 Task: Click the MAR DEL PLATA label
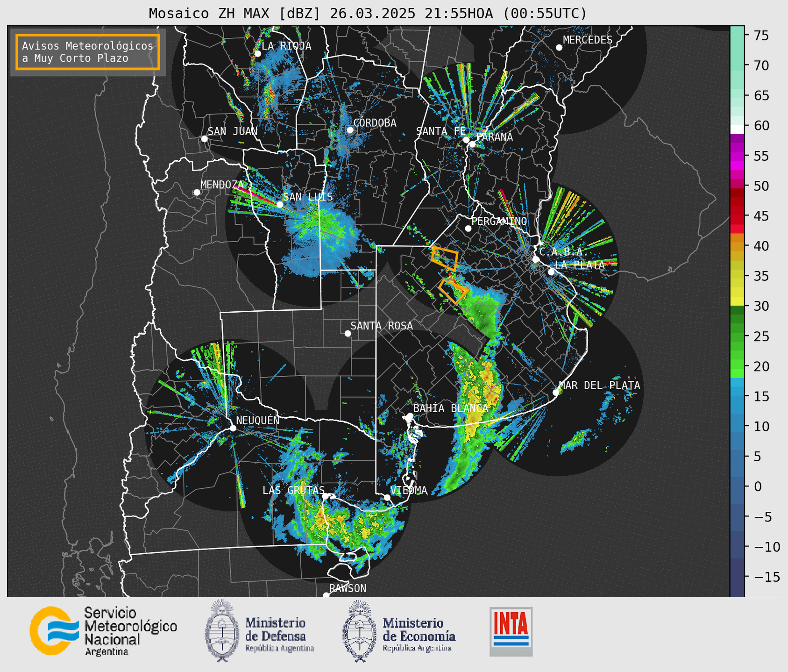click(x=600, y=386)
